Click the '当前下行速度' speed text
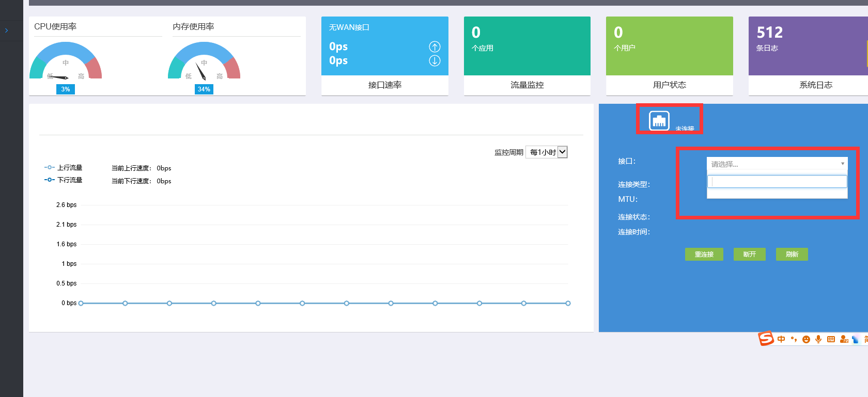Image resolution: width=868 pixels, height=397 pixels. click(x=142, y=181)
